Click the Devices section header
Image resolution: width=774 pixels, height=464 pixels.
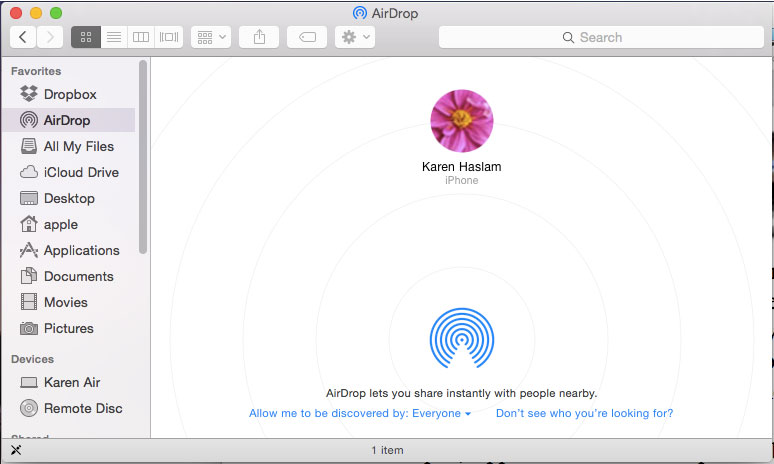pos(33,359)
